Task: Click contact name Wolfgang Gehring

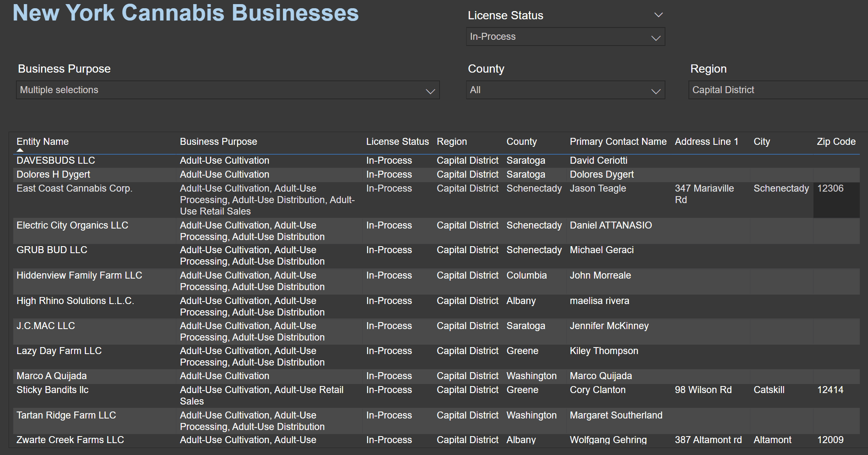Action: tap(608, 440)
